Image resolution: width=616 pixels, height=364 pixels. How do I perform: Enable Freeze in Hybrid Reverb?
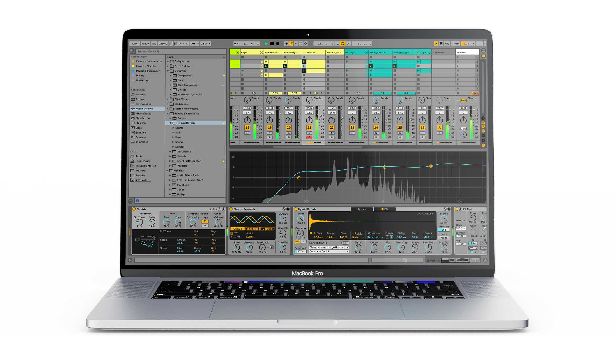(x=391, y=237)
